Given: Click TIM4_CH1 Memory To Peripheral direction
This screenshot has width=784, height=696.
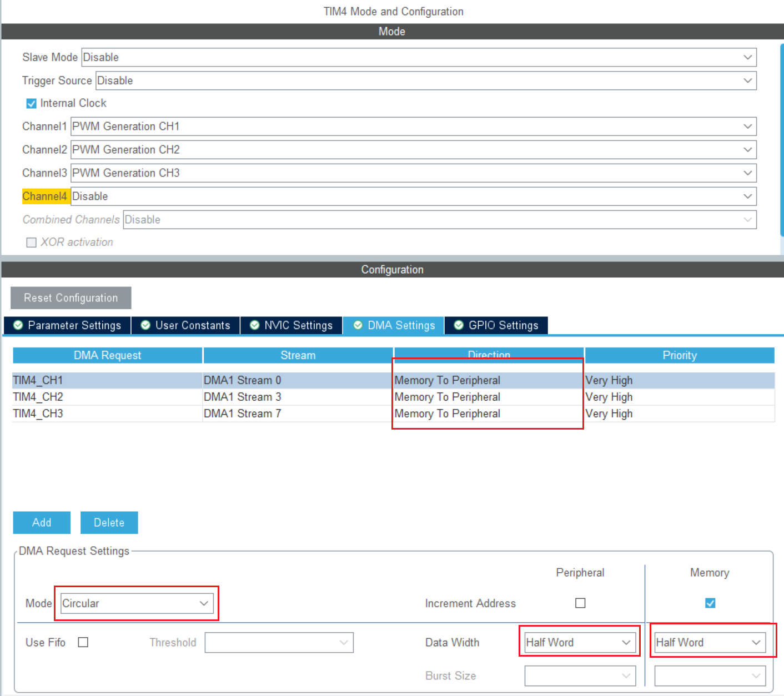Looking at the screenshot, I should 489,380.
